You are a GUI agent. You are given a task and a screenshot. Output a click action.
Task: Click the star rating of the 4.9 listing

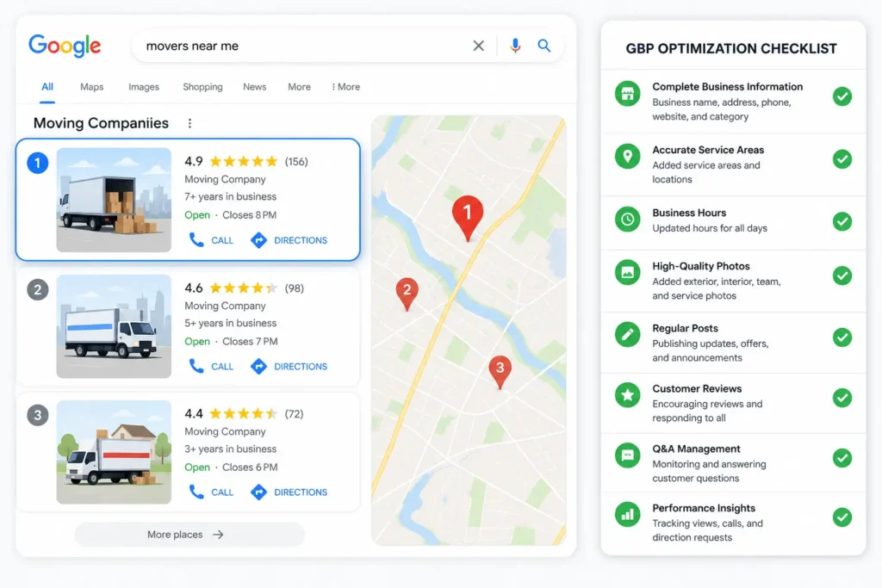pyautogui.click(x=244, y=162)
